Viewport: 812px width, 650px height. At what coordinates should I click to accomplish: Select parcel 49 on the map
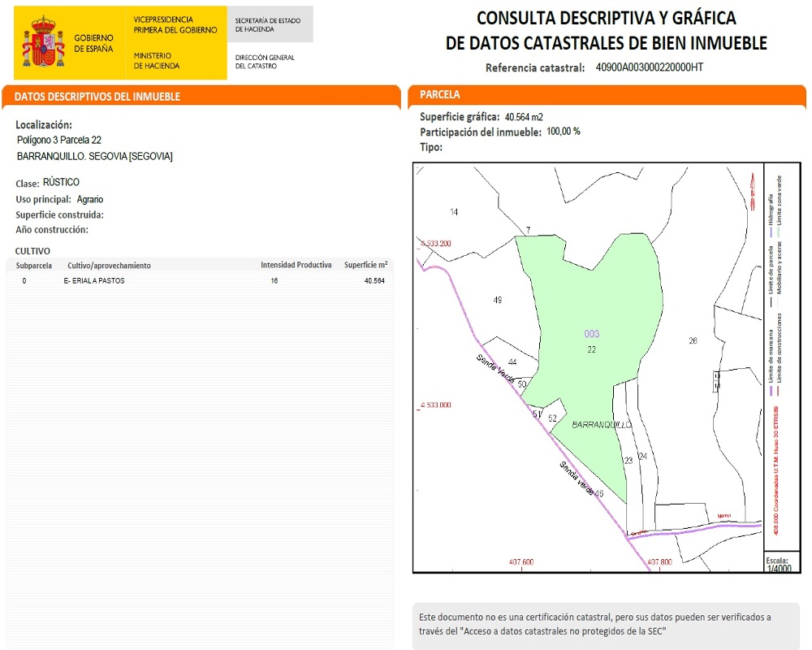tap(498, 300)
